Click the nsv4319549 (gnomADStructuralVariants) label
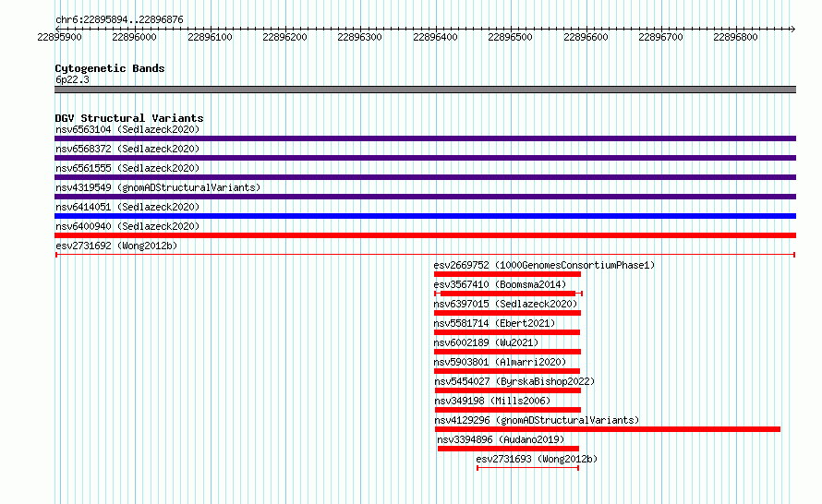This screenshot has width=822, height=504. coord(158,187)
